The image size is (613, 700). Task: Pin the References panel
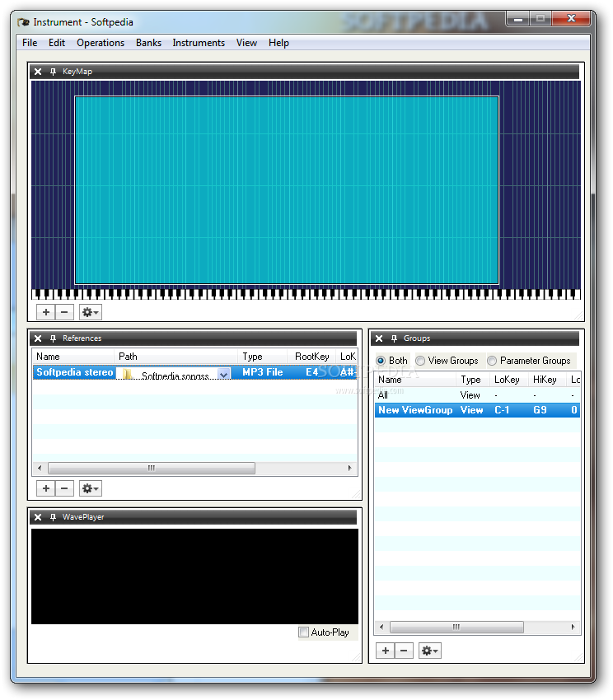pos(54,338)
